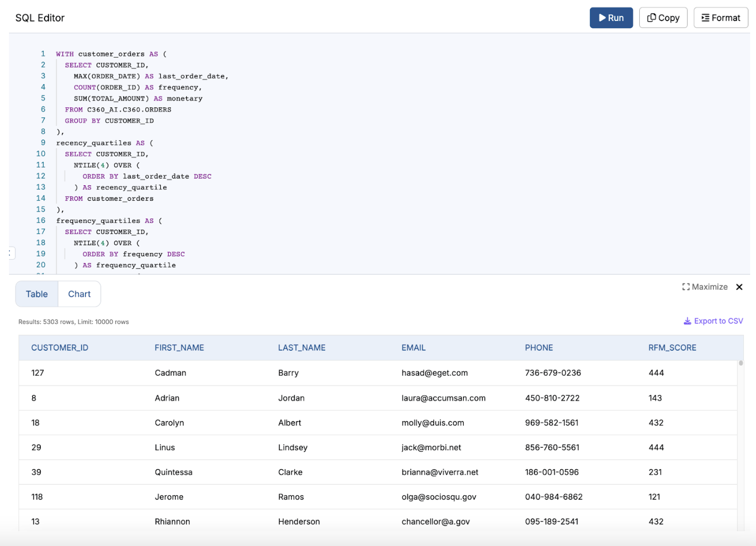Click phone 450-810-2722
The image size is (756, 546).
(x=552, y=398)
